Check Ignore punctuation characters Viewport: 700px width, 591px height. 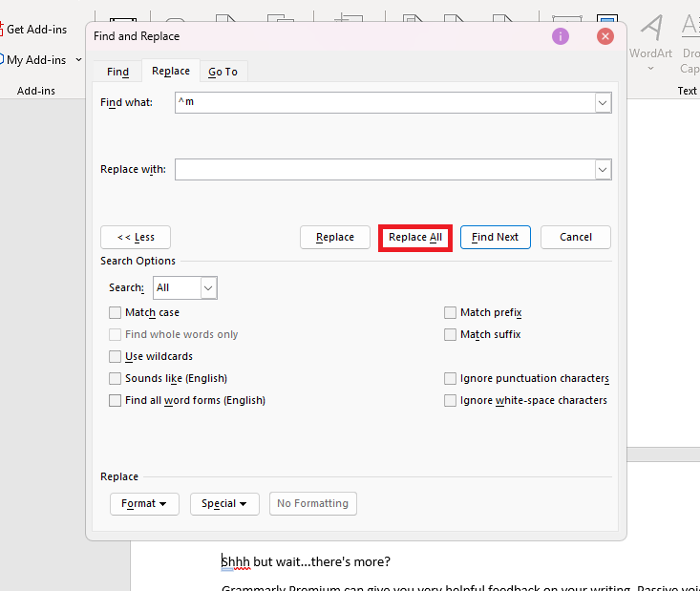point(451,378)
